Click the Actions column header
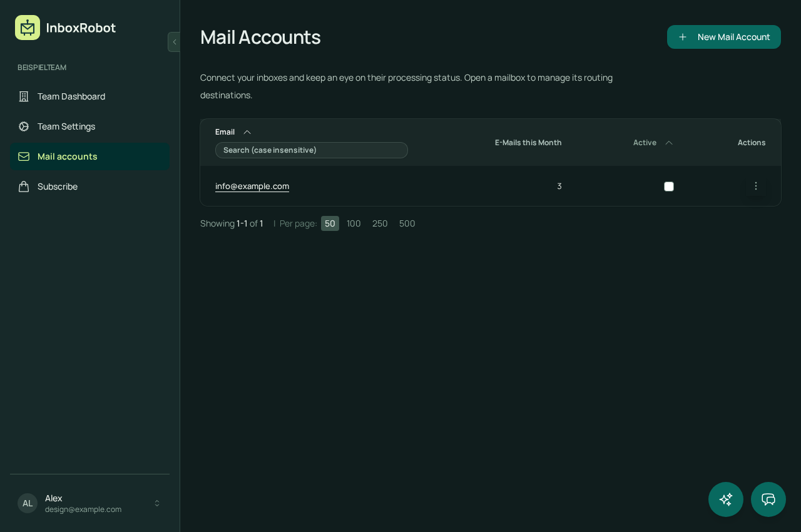The height and width of the screenshot is (532, 801). pyautogui.click(x=752, y=143)
